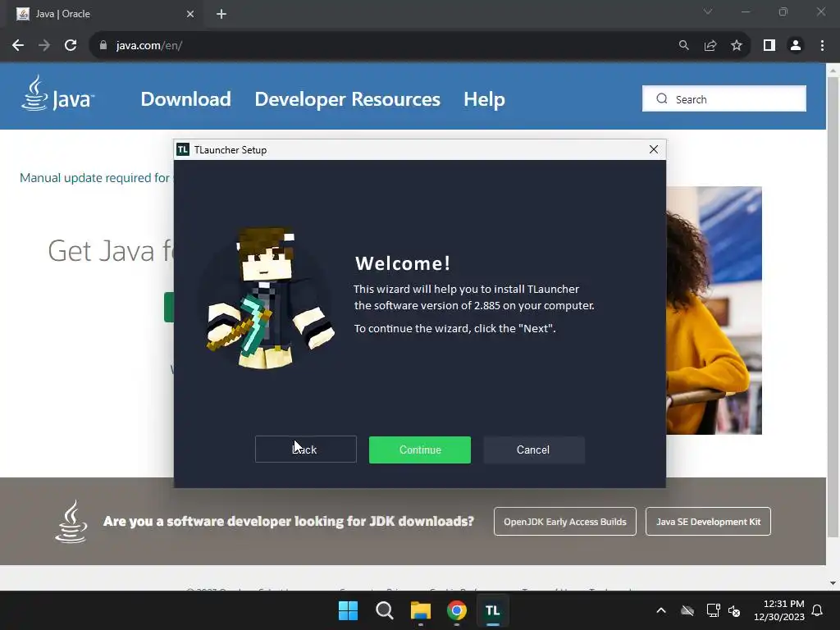Close the TLauncher Setup dialog
The width and height of the screenshot is (840, 630).
[654, 149]
